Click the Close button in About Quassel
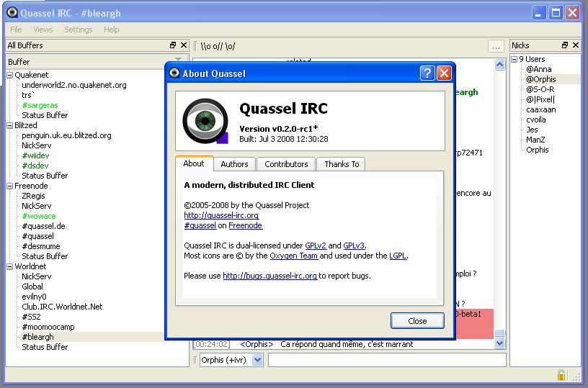The width and height of the screenshot is (588, 388). coord(417,321)
